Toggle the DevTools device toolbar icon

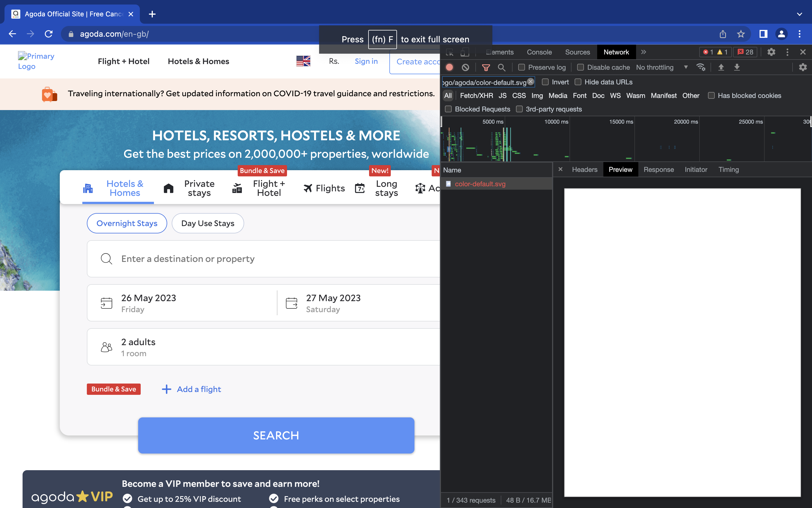pyautogui.click(x=465, y=52)
